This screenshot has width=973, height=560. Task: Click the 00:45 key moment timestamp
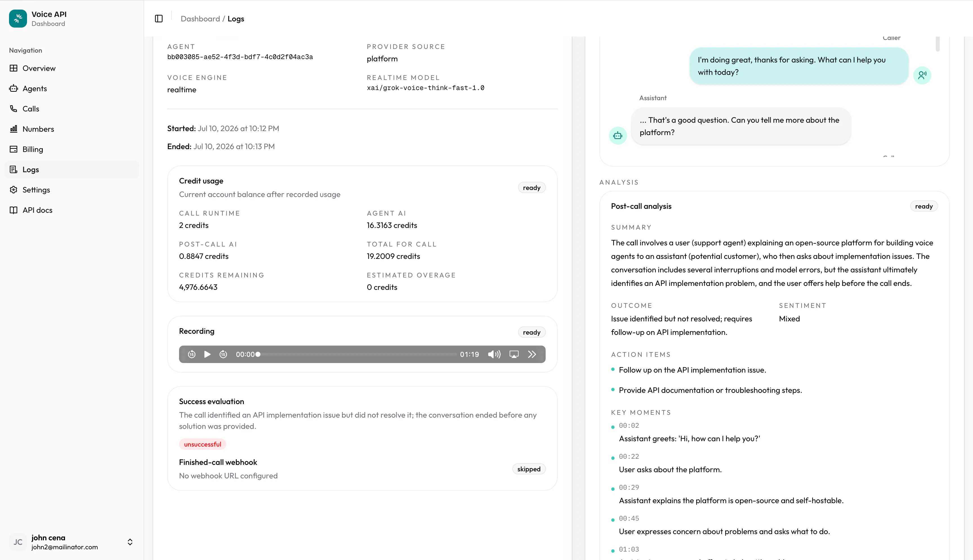(x=629, y=518)
